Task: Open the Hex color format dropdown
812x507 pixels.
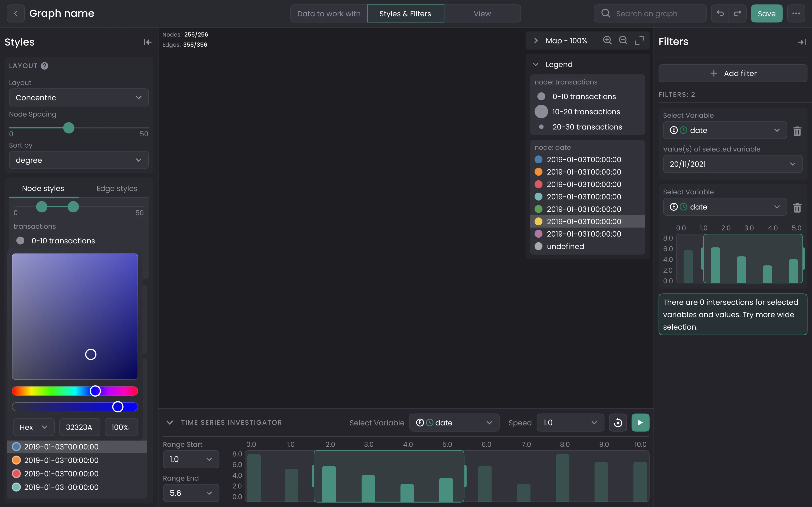Action: tap(34, 427)
